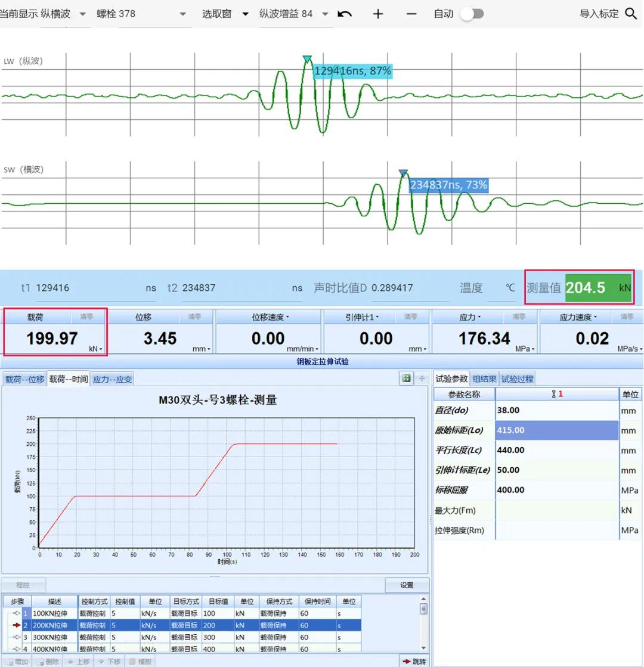Click the minus icon to decrease gain
644x667 pixels.
click(411, 14)
